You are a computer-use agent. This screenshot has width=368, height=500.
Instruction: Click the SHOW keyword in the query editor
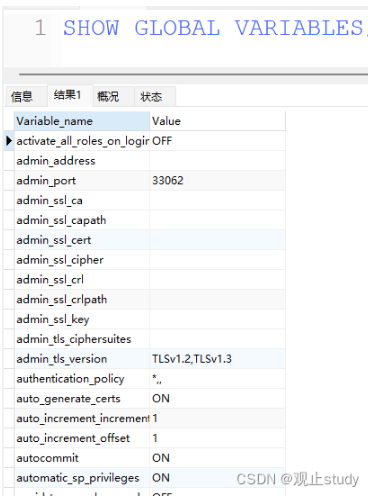91,28
